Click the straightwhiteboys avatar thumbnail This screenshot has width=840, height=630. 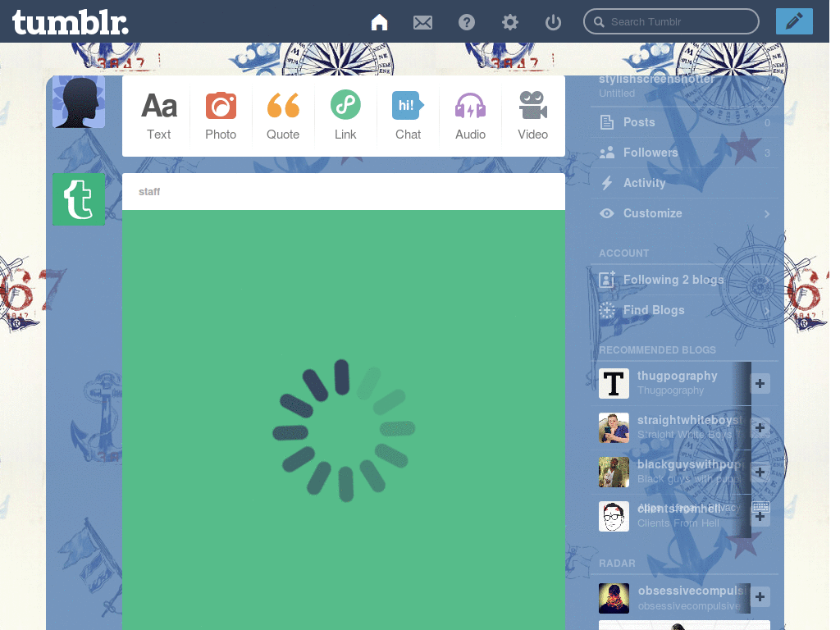614,428
